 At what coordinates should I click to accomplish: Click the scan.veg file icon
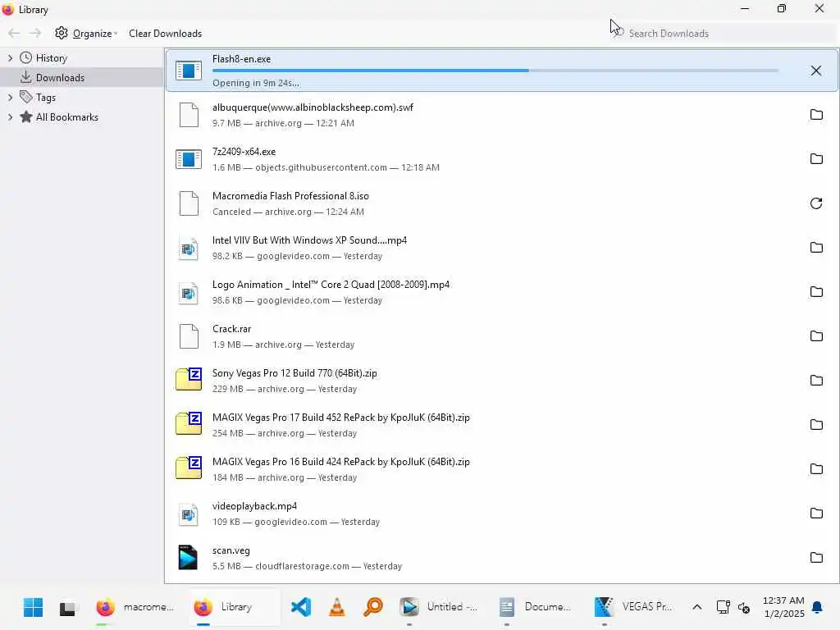point(188,557)
